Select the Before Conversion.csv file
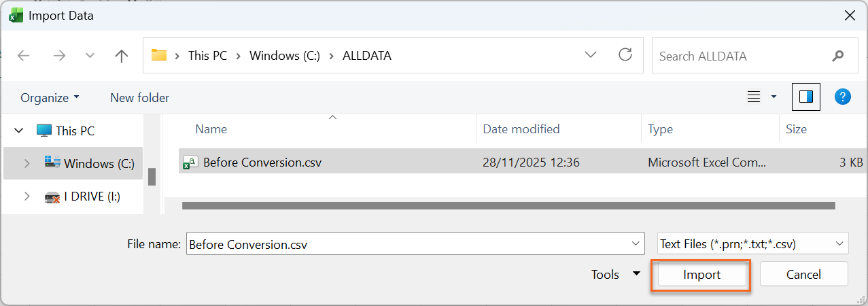Viewport: 868px width, 306px height. (262, 163)
